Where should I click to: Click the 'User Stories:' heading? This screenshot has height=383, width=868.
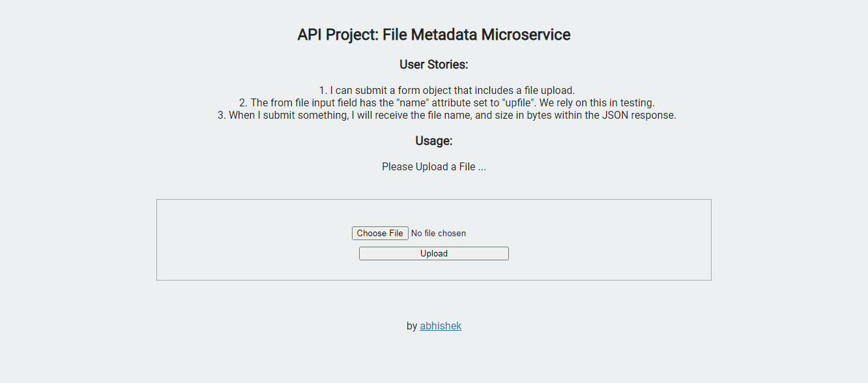coord(433,65)
